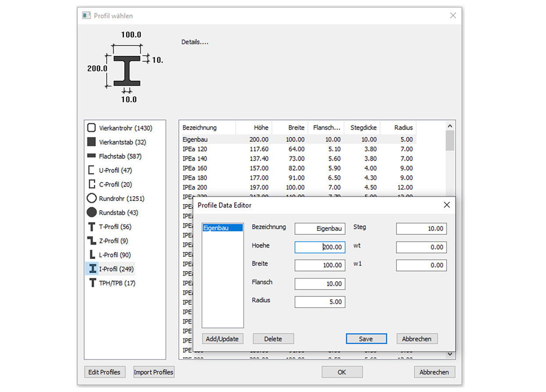Click the Hoehe input field
546x392 pixels.
pos(320,247)
